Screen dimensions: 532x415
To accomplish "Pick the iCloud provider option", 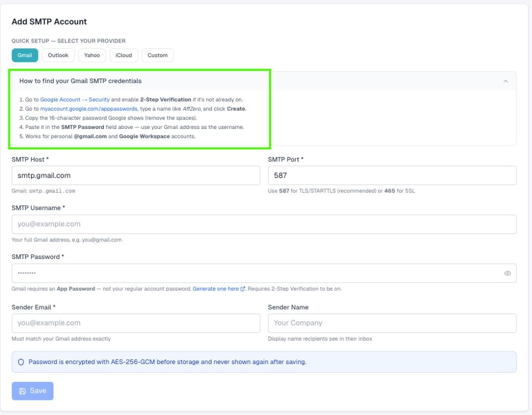I will point(124,55).
